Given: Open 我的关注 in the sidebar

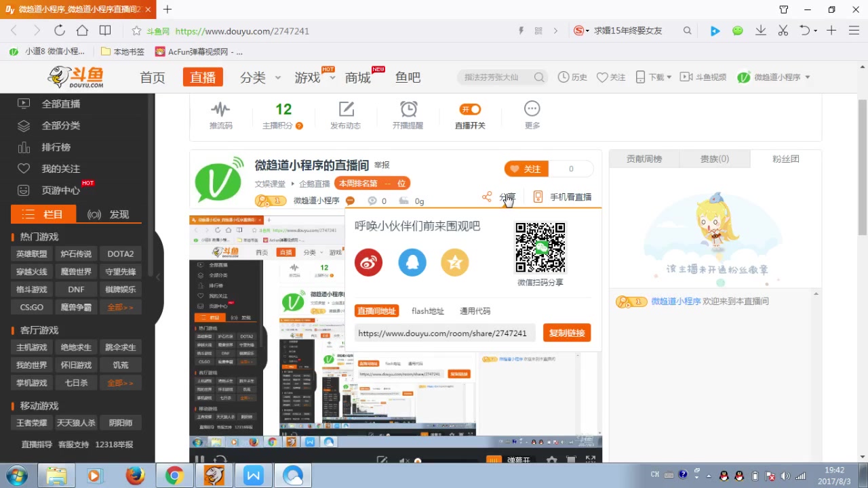Looking at the screenshot, I should 60,169.
